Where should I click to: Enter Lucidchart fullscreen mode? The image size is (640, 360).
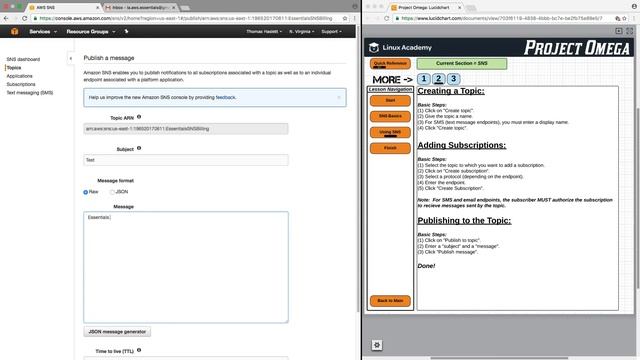click(x=629, y=31)
